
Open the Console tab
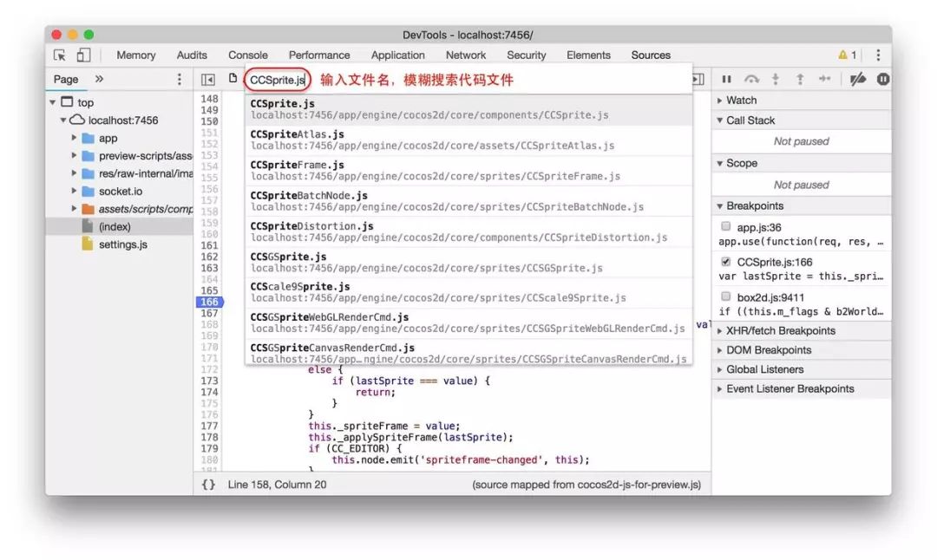248,55
